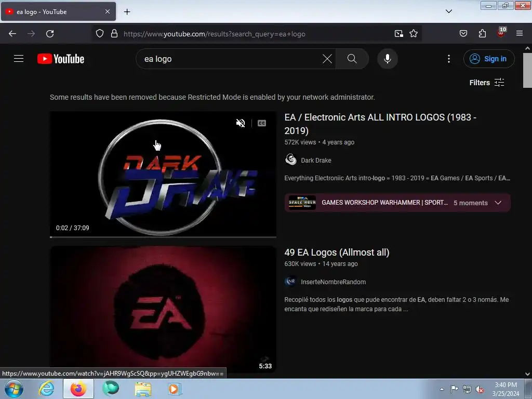Screen dimensions: 532x399
Task: Open network tray icon
Action: tap(467, 389)
